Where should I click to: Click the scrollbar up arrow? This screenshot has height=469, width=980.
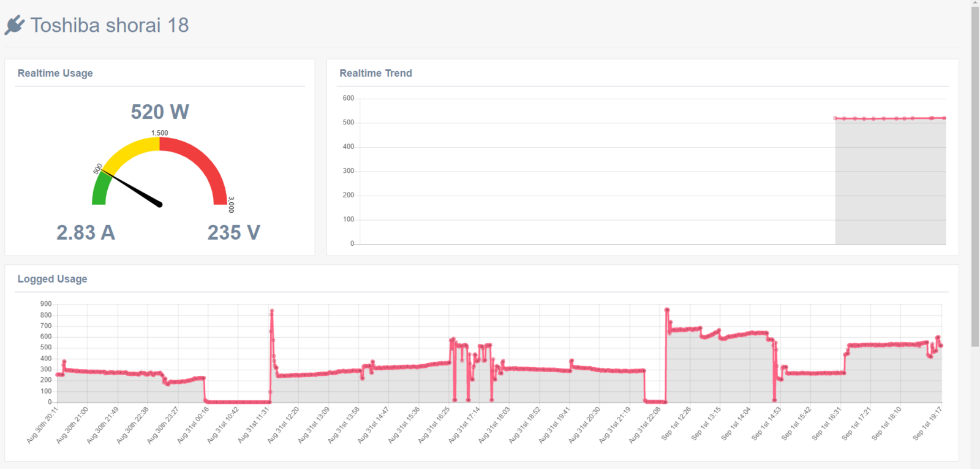click(975, 3)
